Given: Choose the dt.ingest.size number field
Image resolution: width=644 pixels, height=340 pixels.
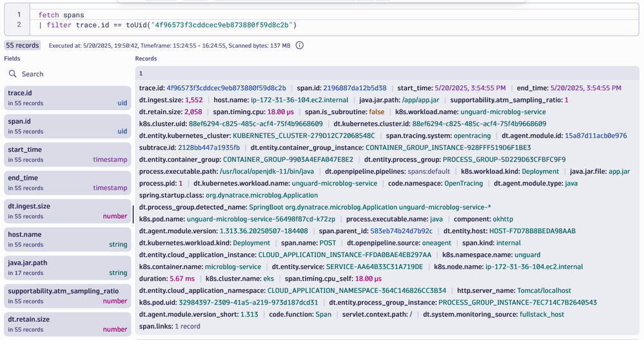Looking at the screenshot, I should point(67,211).
